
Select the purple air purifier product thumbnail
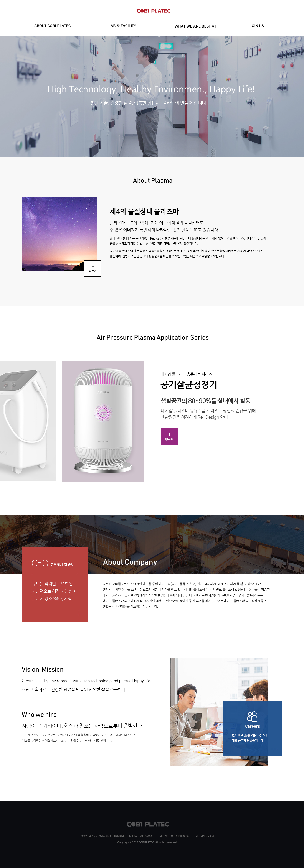tap(103, 421)
